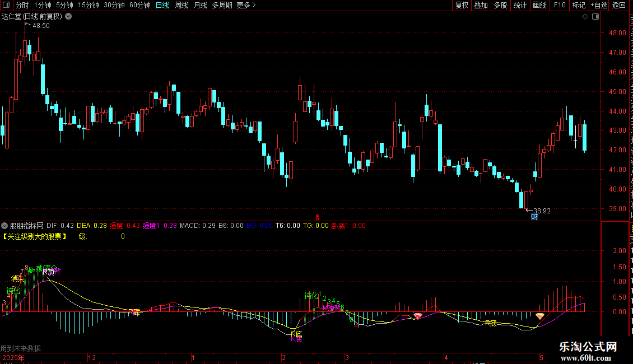Image resolution: width=633 pixels, height=364 pixels.
Task: Select the 5分钟 period
Action: 64,5
